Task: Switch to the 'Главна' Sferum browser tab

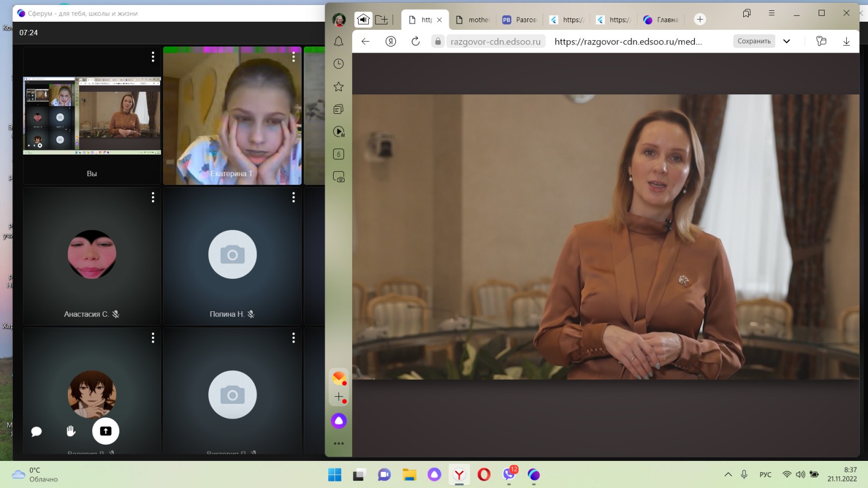Action: click(660, 20)
